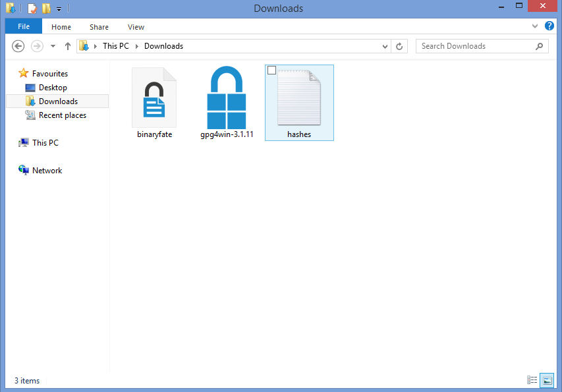Open the Customize Quick Access Toolbar dropdown
Viewport: 562px width, 392px height.
(58, 8)
